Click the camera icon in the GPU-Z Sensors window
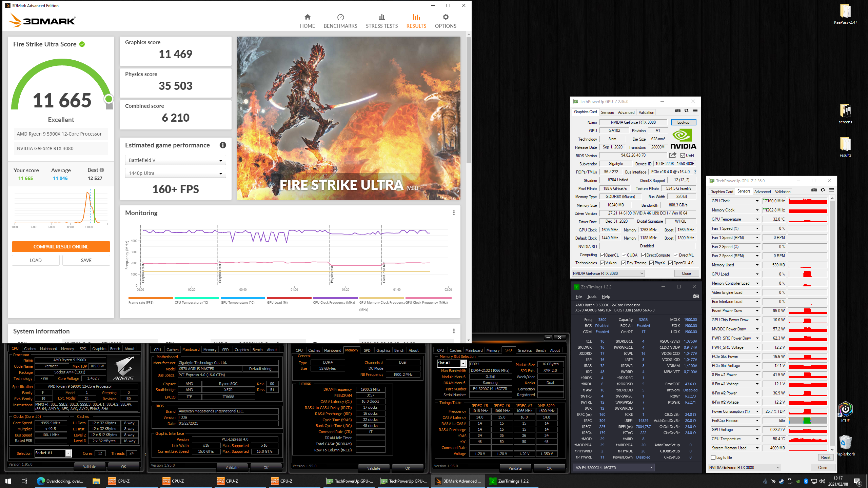 pyautogui.click(x=814, y=190)
